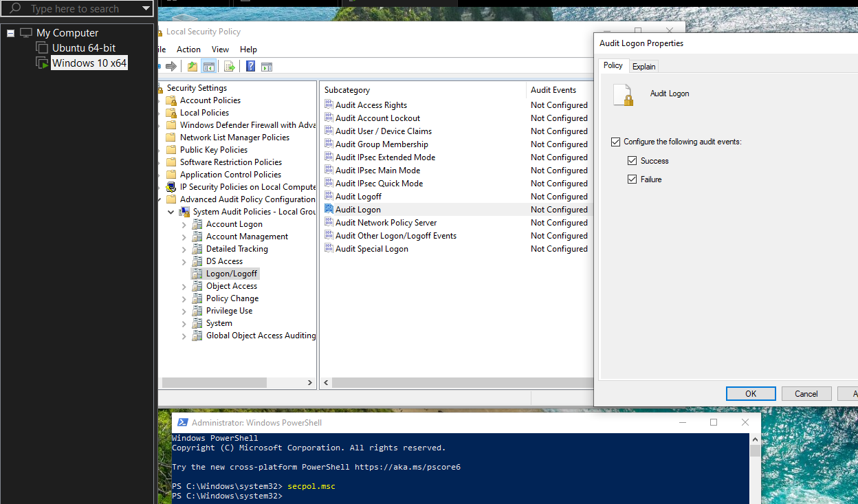This screenshot has width=858, height=504.
Task: Click the Type here to search field
Action: click(76, 9)
